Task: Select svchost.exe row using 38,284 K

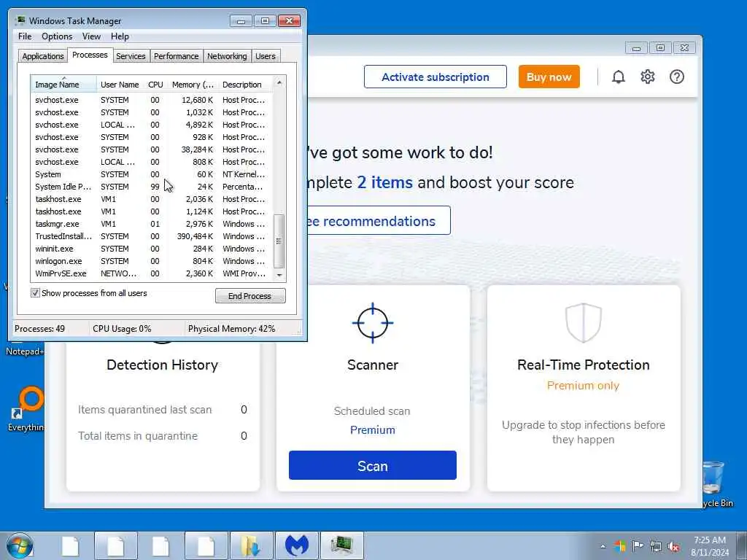Action: pos(152,149)
